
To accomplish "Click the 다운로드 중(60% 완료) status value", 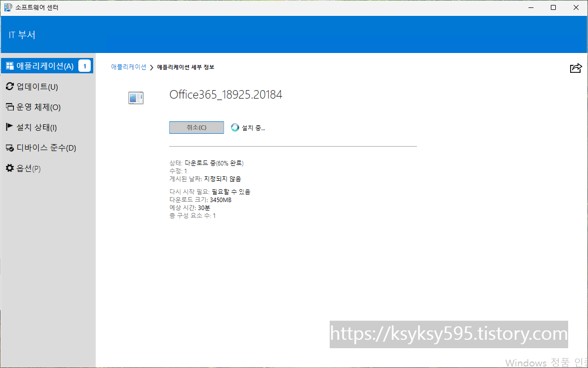I will coord(214,163).
